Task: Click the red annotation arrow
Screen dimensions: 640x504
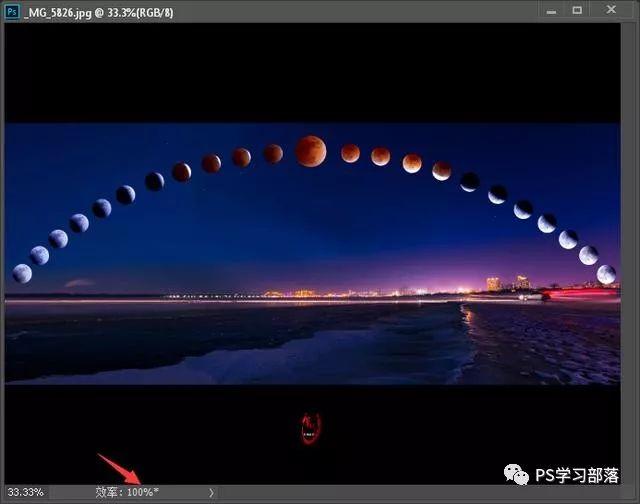Action: pos(119,469)
